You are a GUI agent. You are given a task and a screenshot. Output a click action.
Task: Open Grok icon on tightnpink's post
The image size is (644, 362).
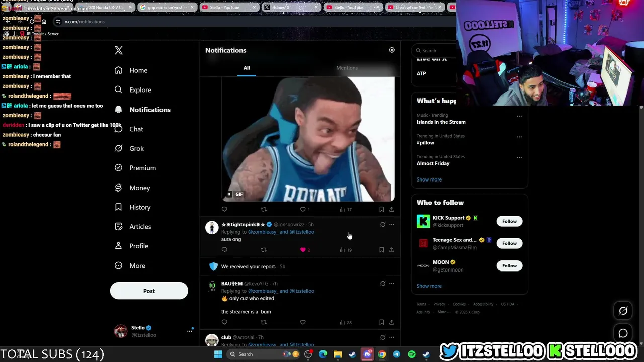(383, 225)
